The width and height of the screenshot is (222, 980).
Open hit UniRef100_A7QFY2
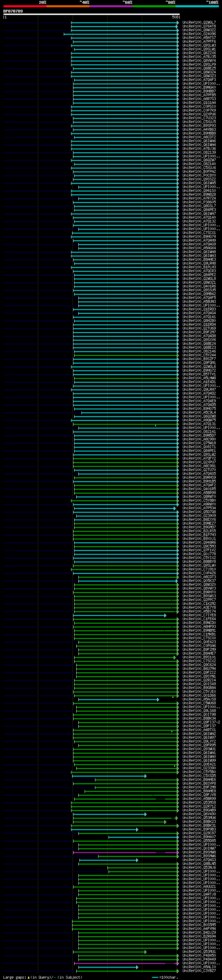pos(199,459)
